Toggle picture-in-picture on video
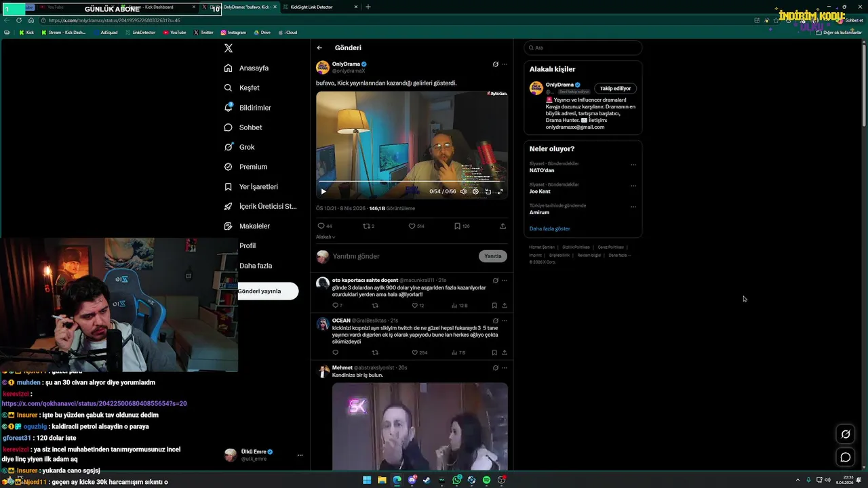 [x=488, y=191]
